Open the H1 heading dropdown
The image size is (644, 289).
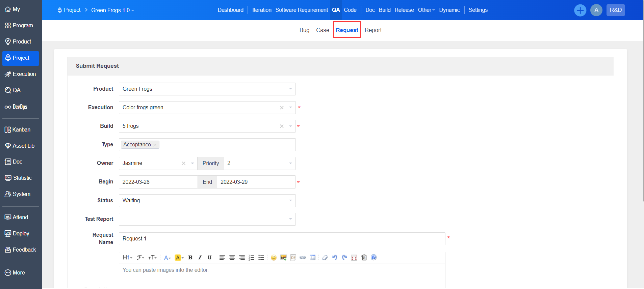tap(127, 258)
